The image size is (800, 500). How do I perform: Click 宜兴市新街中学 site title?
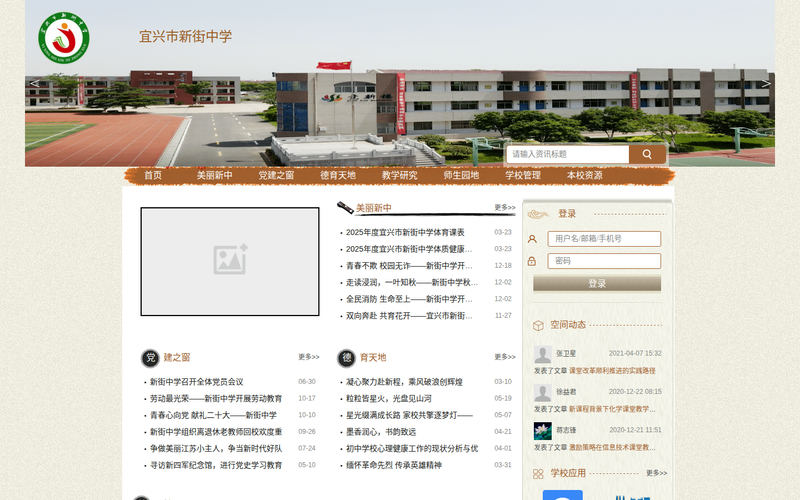coord(185,37)
